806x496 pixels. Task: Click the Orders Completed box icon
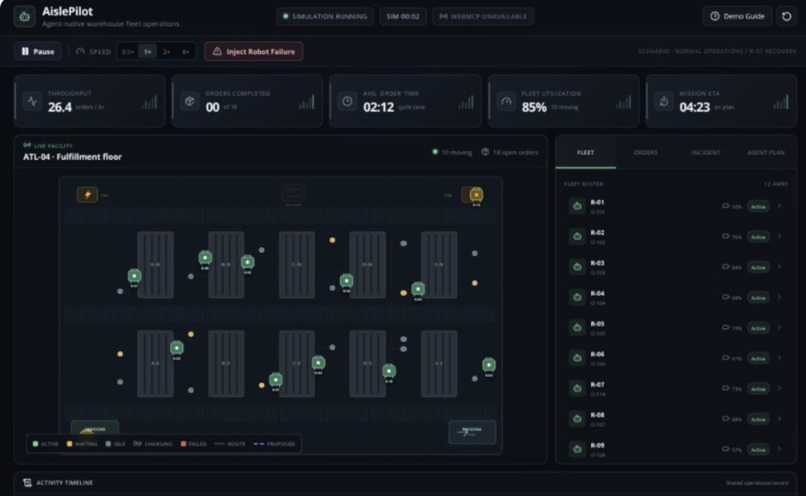click(190, 101)
